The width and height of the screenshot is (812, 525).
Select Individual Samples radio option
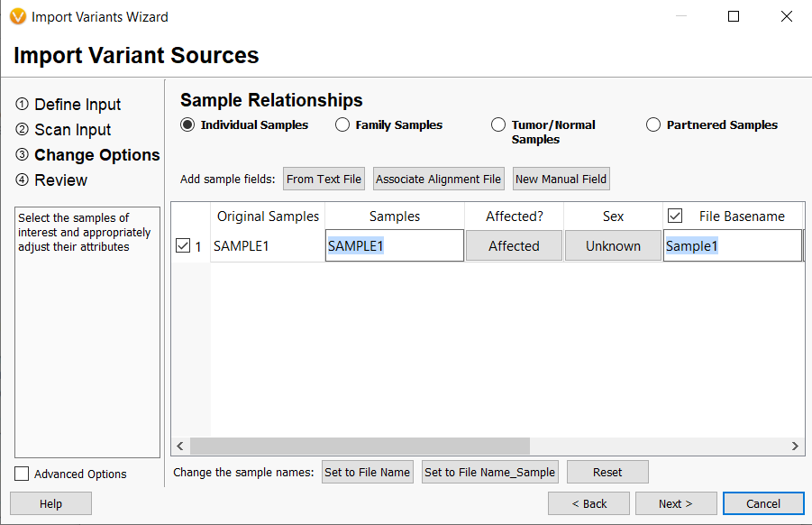click(x=187, y=124)
